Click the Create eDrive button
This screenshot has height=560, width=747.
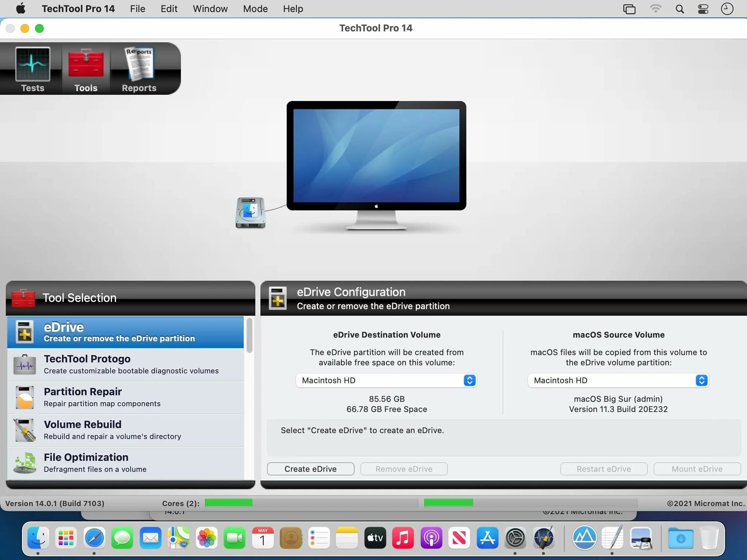point(310,469)
